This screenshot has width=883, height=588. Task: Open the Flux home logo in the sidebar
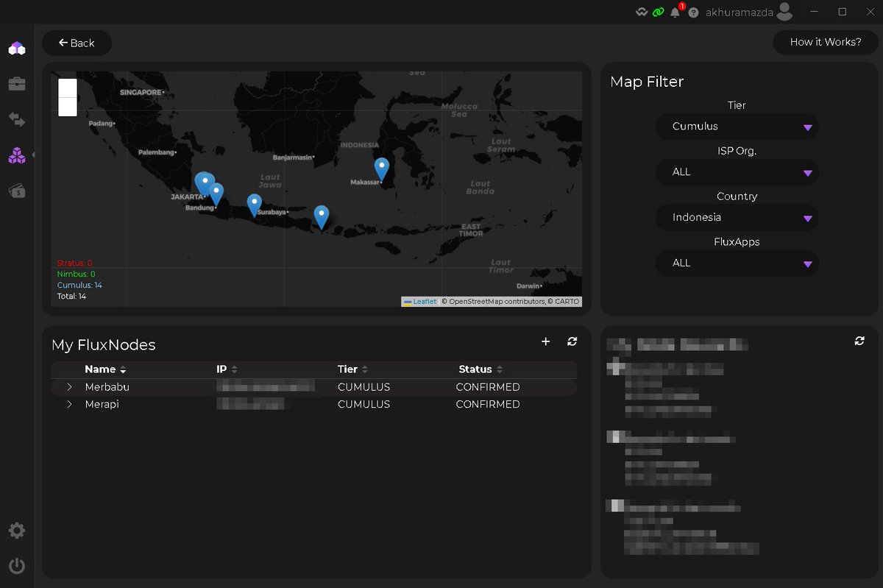[x=17, y=49]
